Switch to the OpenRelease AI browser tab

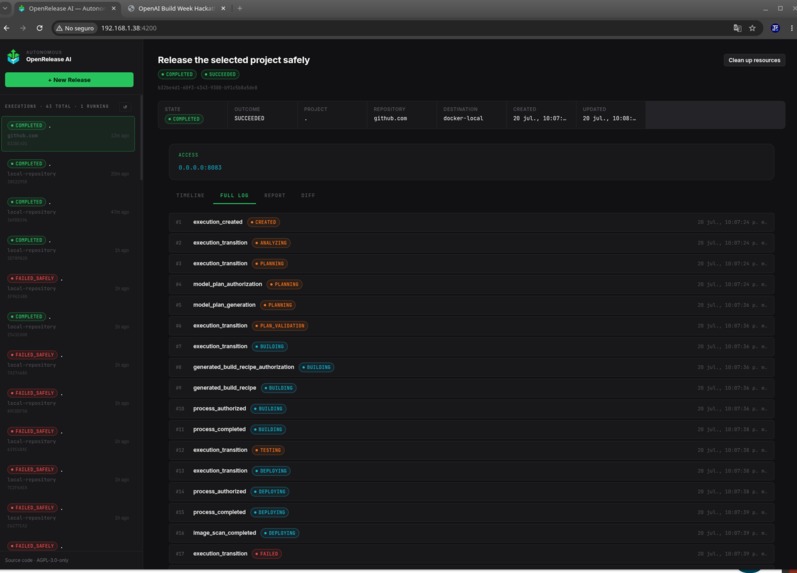coord(66,8)
